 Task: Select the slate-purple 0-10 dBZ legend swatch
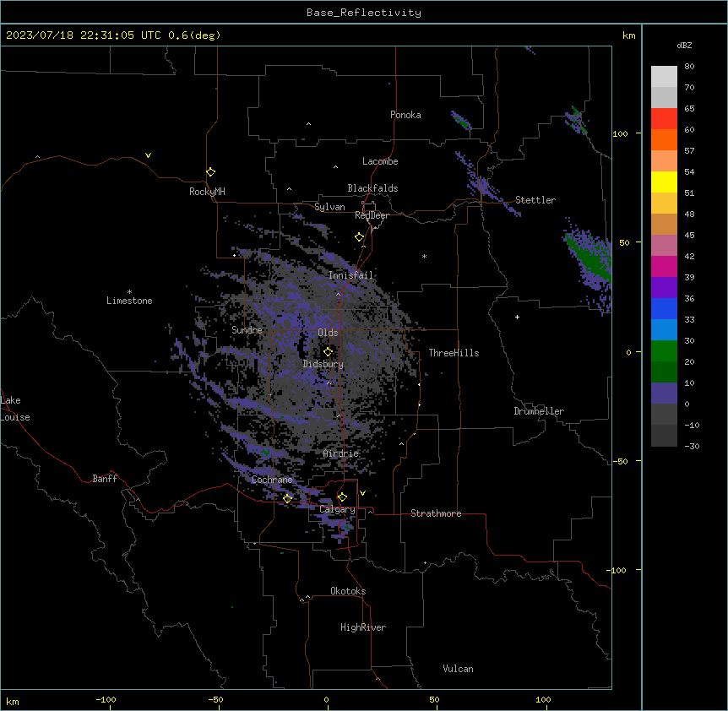664,393
